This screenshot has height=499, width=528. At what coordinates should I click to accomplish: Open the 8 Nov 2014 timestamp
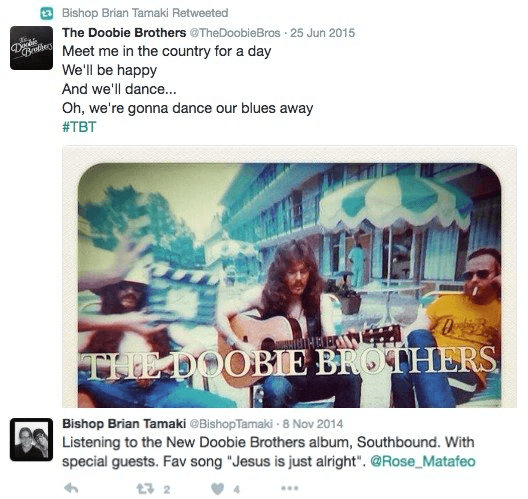pos(313,424)
